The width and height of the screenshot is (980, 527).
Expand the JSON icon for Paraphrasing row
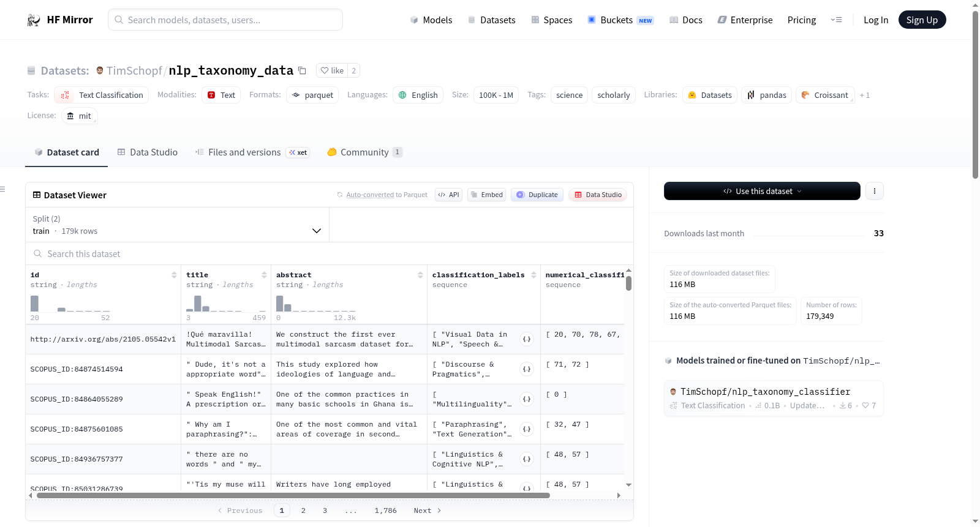[x=527, y=429]
